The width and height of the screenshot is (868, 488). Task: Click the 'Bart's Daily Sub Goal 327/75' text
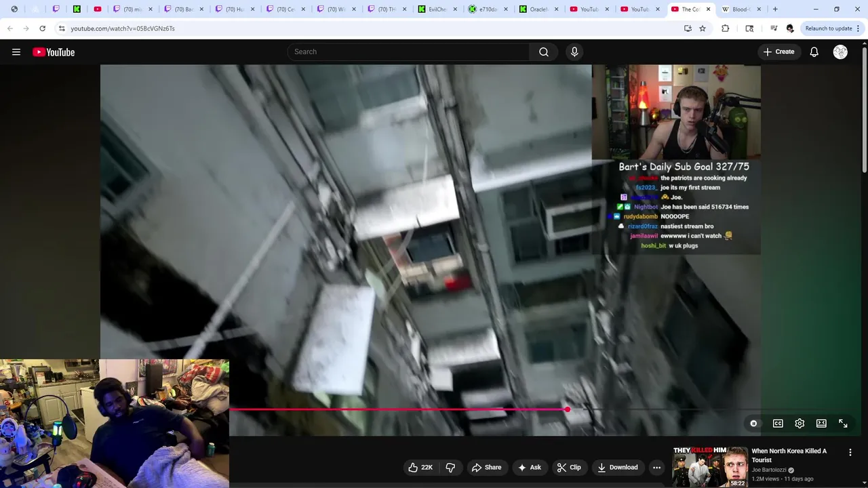(x=684, y=167)
